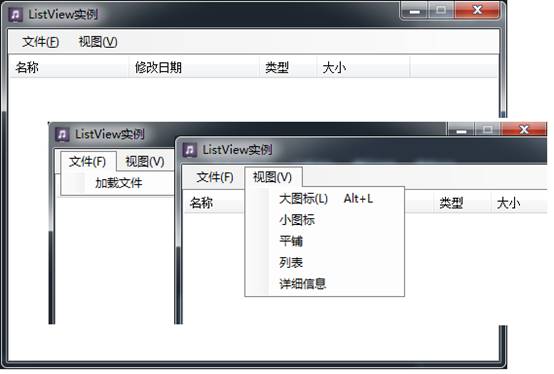Screen dimensions: 554x374
Task: Open 视图(V) menu in the main window
Action: tap(98, 42)
